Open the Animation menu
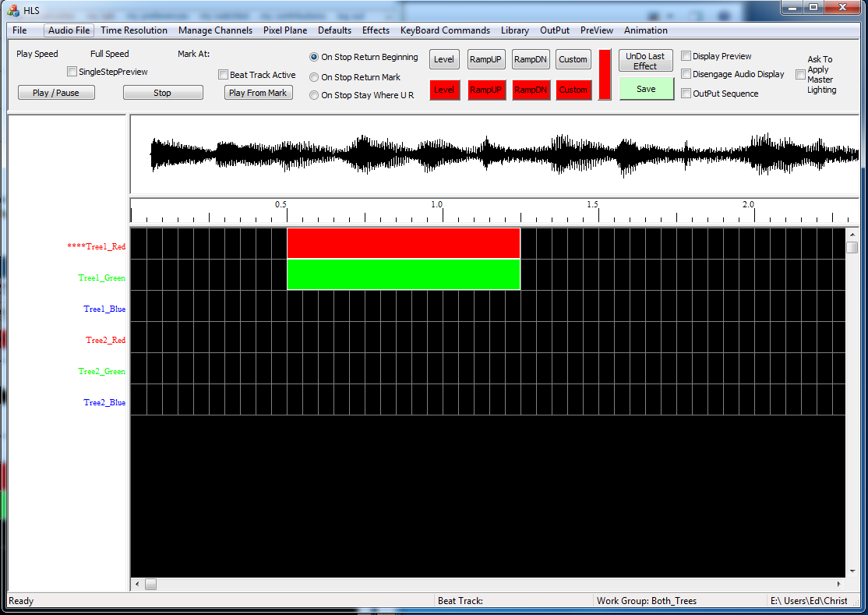Image resolution: width=868 pixels, height=615 pixels. [645, 30]
